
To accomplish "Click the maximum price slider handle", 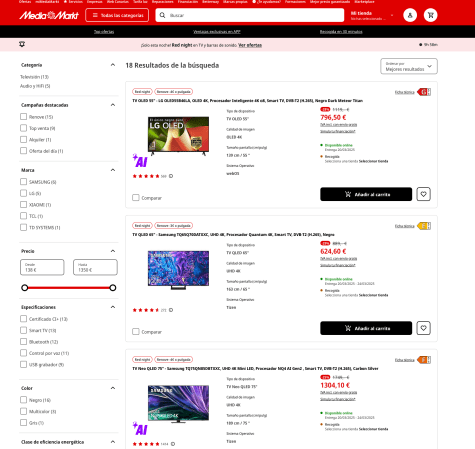I will coord(113,288).
